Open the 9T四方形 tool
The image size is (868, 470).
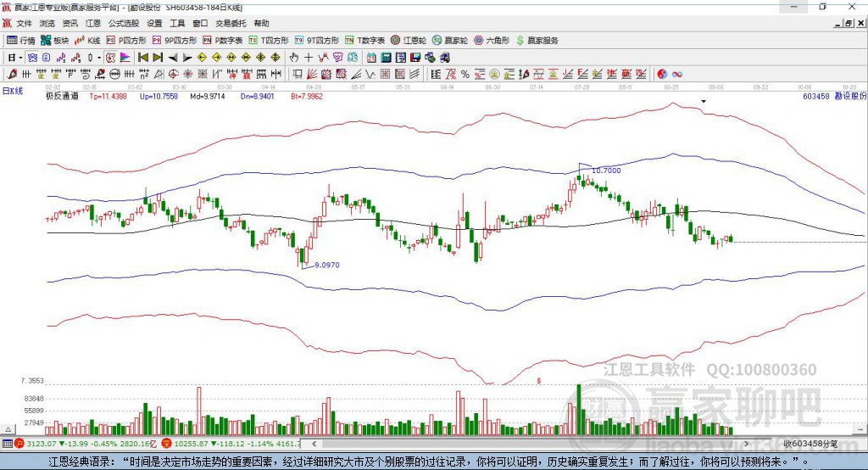(316, 41)
